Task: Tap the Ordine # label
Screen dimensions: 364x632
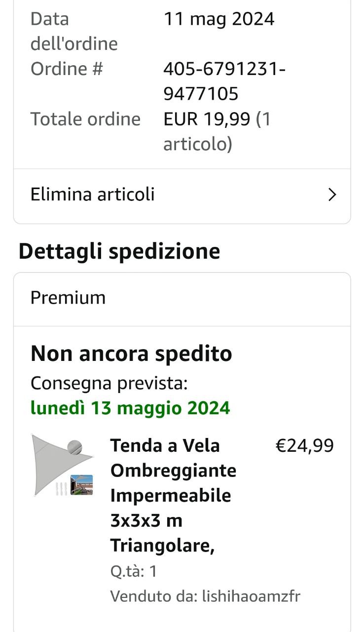Action: click(67, 69)
